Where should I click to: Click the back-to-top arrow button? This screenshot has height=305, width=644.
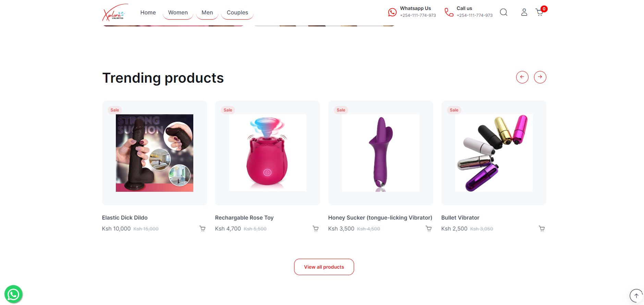[636, 295]
